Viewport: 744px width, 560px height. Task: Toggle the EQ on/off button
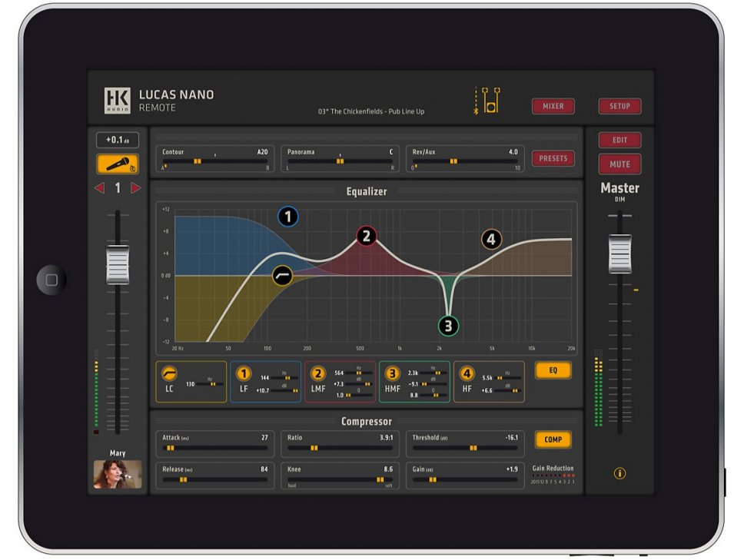pos(553,370)
